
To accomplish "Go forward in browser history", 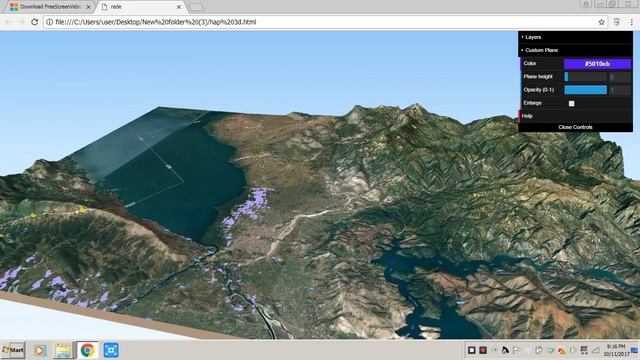I will (21, 22).
